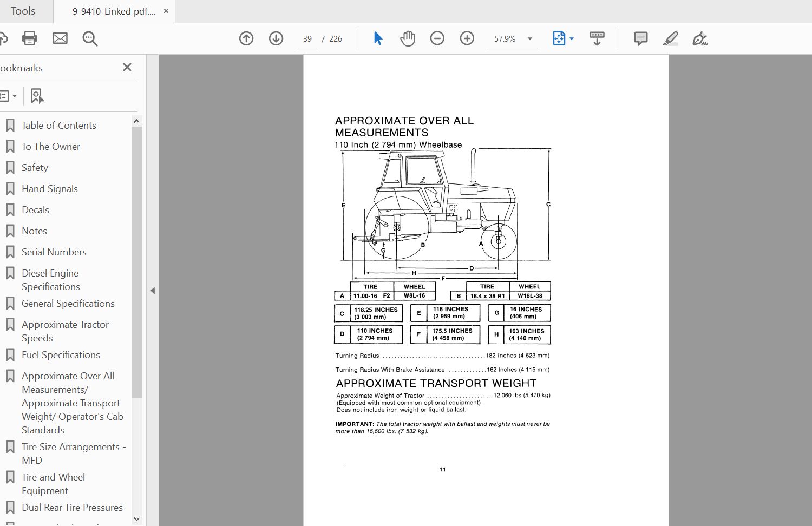
Task: Open the zoom percentage dropdown
Action: pyautogui.click(x=529, y=38)
